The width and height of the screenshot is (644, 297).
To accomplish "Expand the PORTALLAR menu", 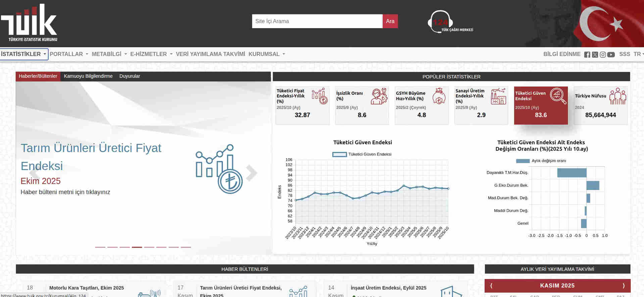I will (x=69, y=54).
